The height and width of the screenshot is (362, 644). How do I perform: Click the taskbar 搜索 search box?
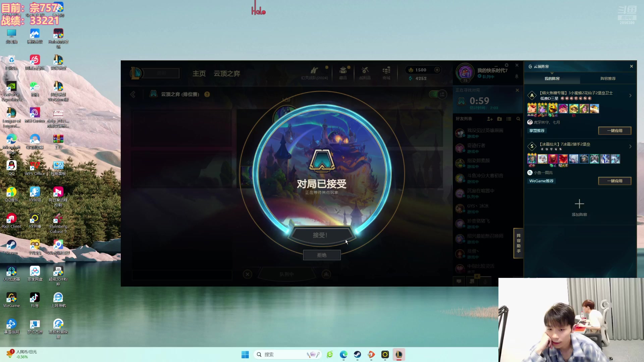click(288, 355)
